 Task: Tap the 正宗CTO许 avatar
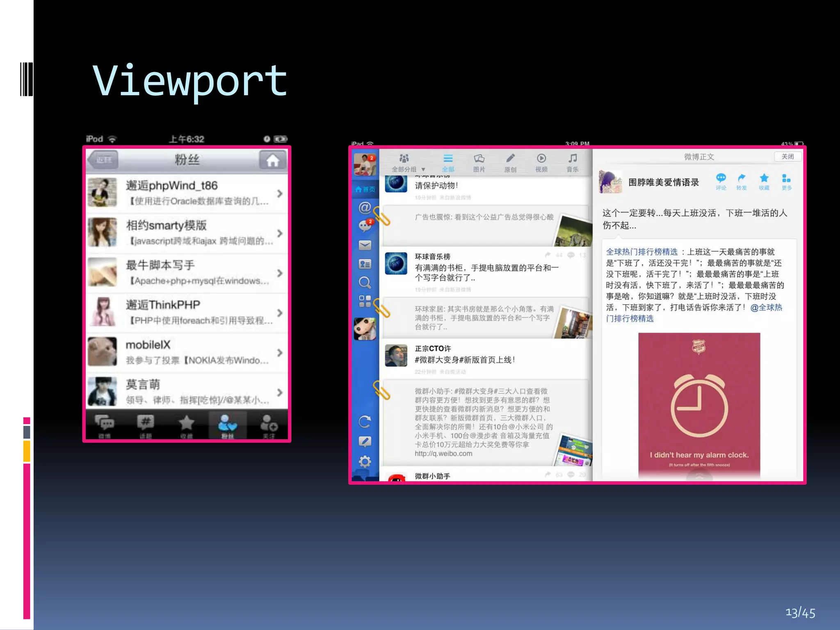[396, 355]
